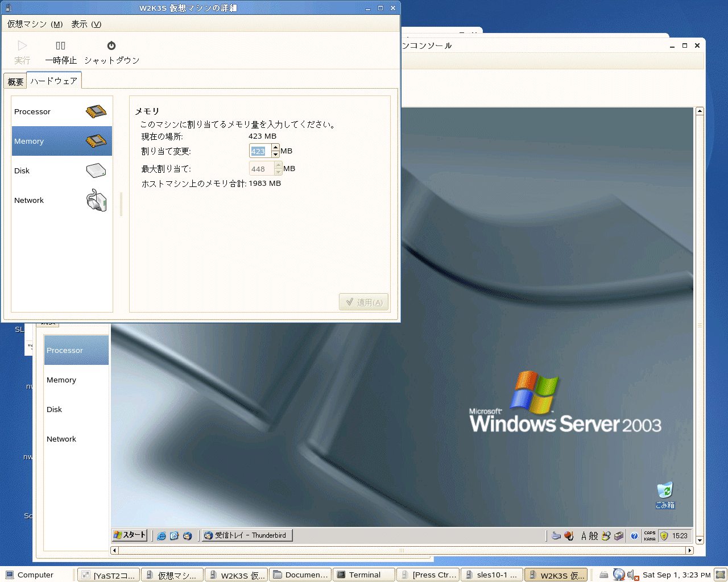Click the host tray network globe icon

(x=619, y=575)
